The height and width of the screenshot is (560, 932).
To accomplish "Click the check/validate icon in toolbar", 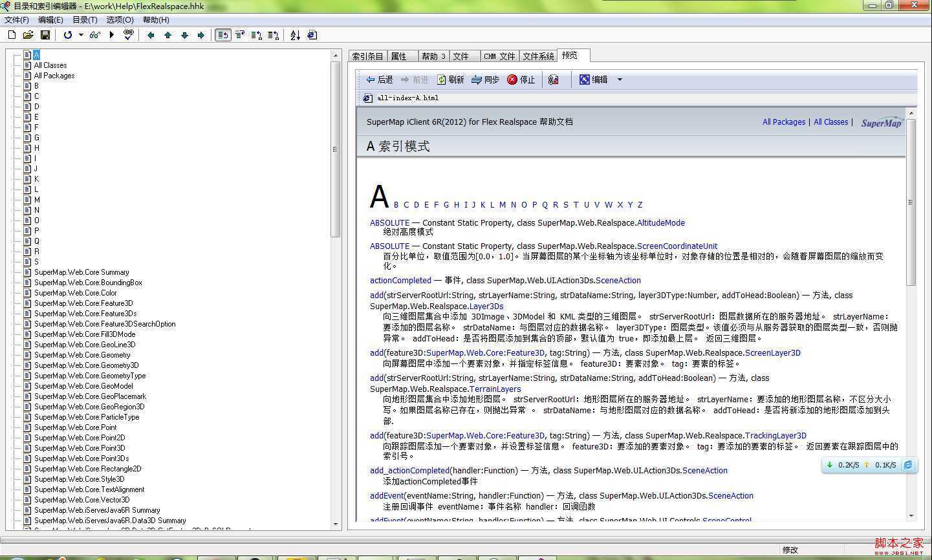I will point(128,35).
